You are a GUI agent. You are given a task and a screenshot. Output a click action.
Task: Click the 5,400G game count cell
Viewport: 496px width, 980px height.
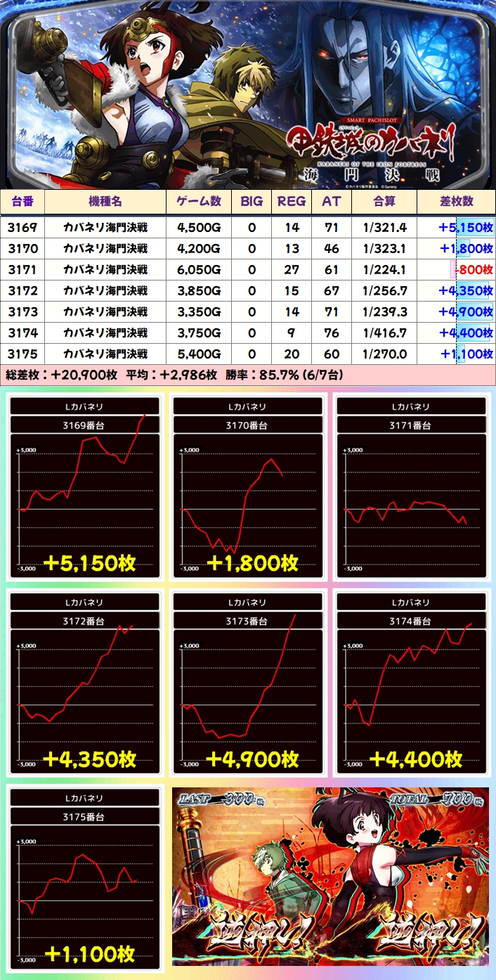tap(199, 354)
